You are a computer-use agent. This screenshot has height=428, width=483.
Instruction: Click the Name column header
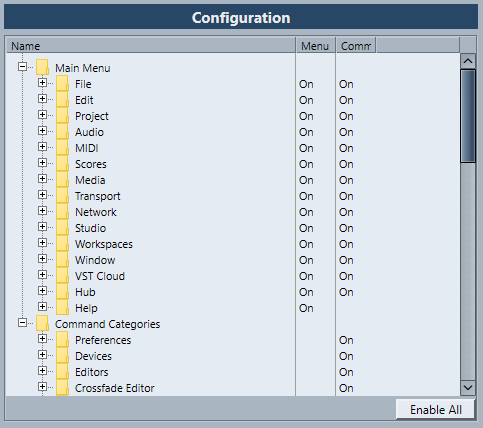point(151,46)
